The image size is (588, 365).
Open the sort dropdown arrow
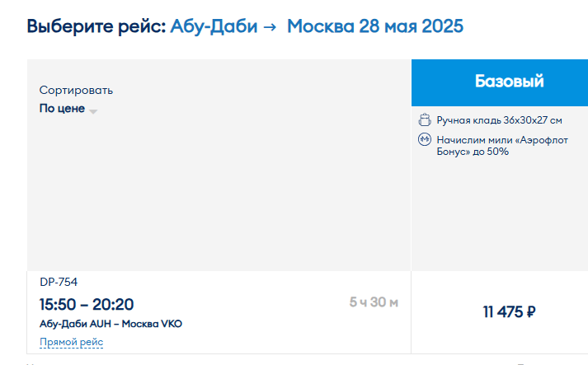point(93,111)
